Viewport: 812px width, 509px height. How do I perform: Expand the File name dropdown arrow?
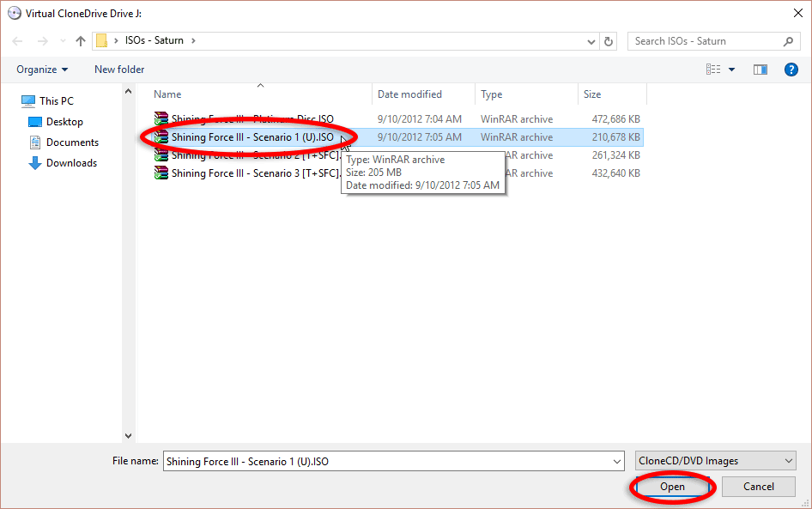617,462
